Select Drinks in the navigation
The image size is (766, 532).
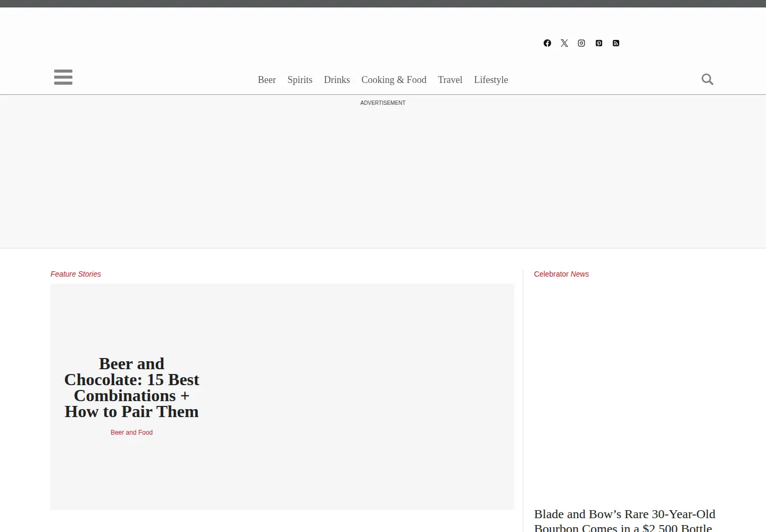pyautogui.click(x=337, y=80)
